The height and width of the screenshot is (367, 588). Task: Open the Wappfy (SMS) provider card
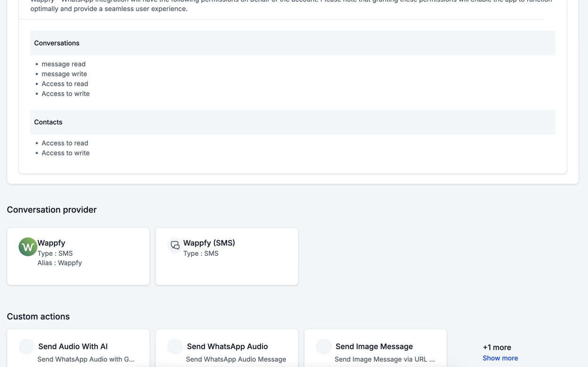click(227, 256)
